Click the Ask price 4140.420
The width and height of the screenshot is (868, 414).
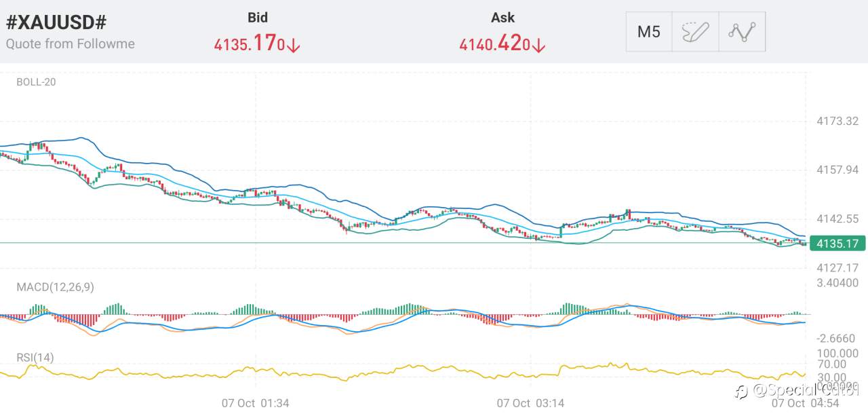click(502, 44)
